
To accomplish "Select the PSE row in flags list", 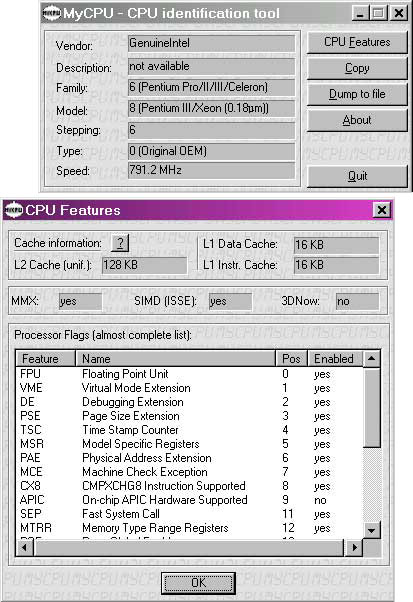I will point(190,416).
